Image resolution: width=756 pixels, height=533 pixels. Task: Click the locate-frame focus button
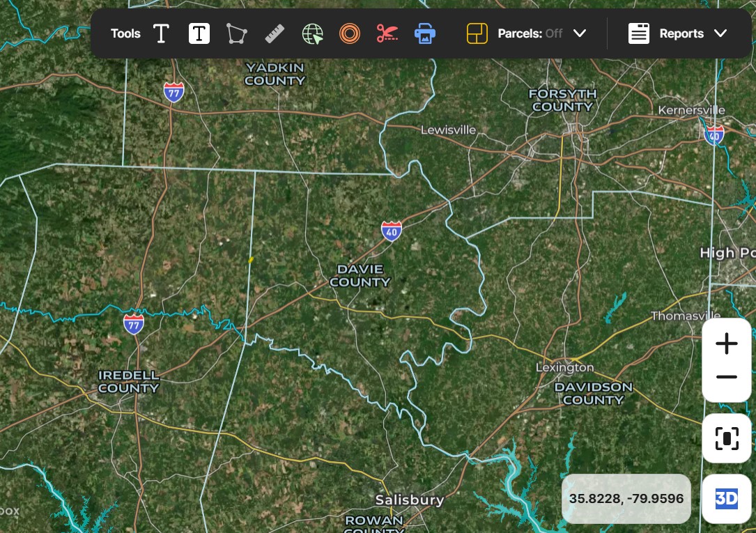tap(727, 438)
